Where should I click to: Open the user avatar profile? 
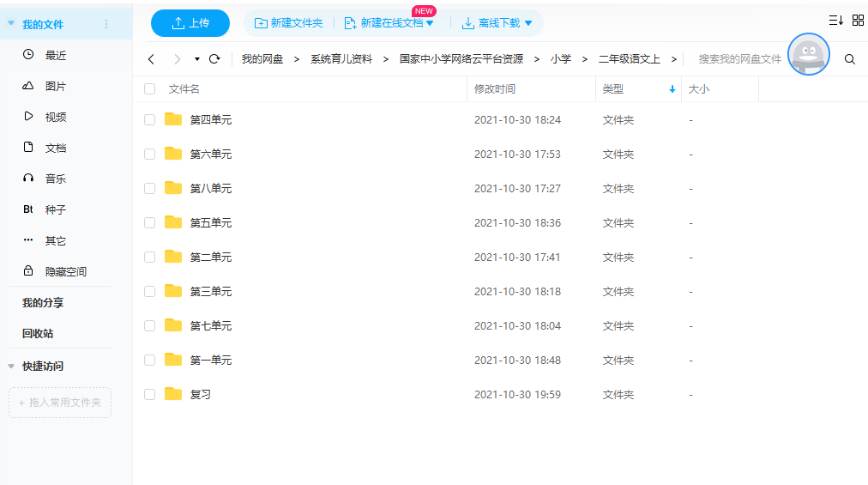[x=808, y=55]
